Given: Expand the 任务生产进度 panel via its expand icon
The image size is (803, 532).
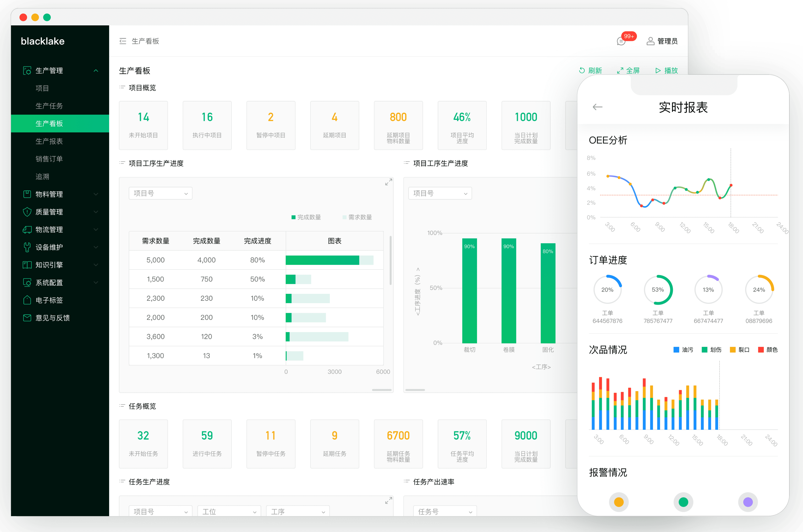Looking at the screenshot, I should click(388, 500).
